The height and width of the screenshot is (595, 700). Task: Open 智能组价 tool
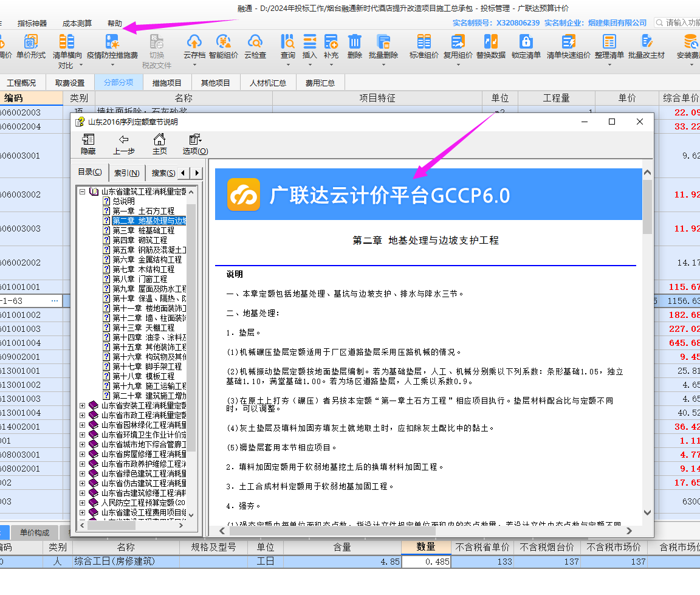[x=223, y=47]
